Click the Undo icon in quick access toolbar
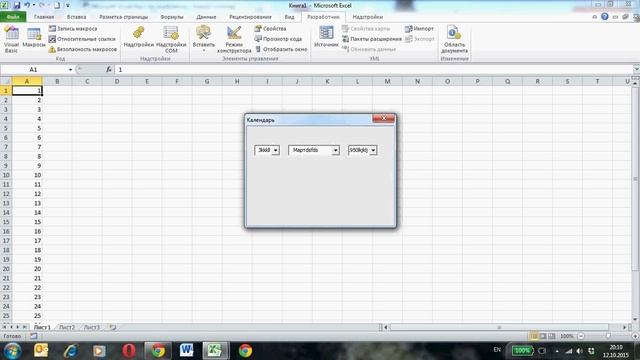Image resolution: width=640 pixels, height=360 pixels. coord(27,5)
